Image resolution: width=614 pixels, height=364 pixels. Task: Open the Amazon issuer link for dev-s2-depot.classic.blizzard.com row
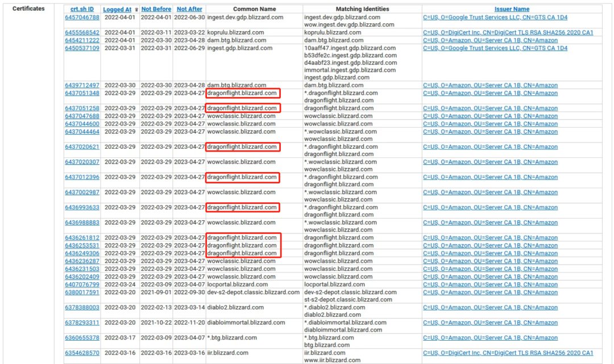[x=490, y=292]
